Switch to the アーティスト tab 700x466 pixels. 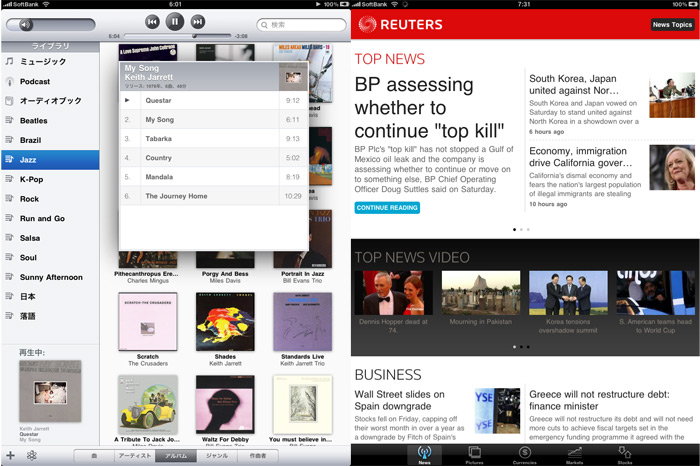[135, 456]
